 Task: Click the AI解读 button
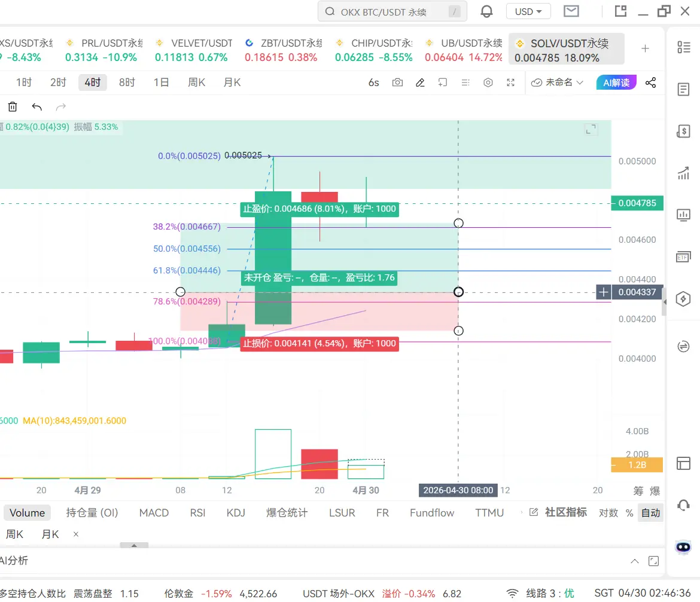pos(616,82)
